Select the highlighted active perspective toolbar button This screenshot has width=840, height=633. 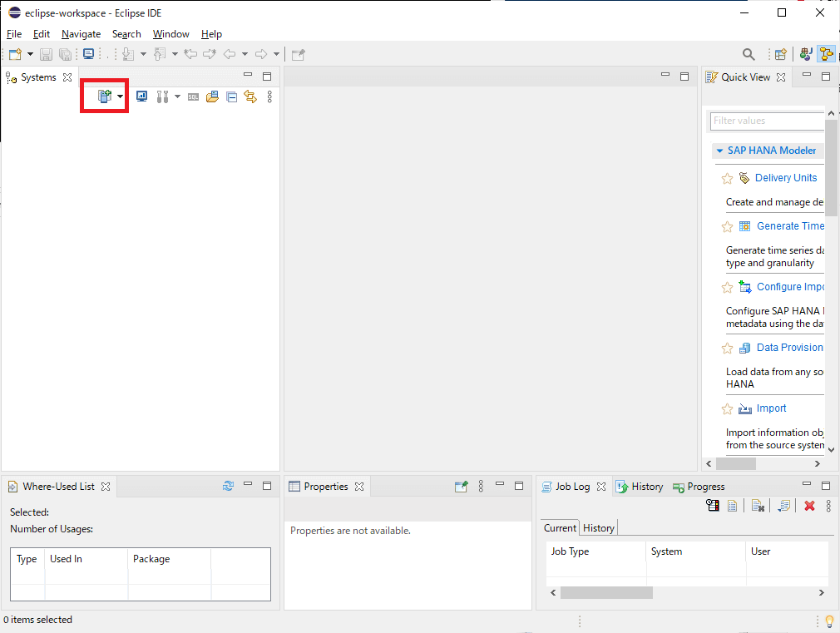pos(826,54)
